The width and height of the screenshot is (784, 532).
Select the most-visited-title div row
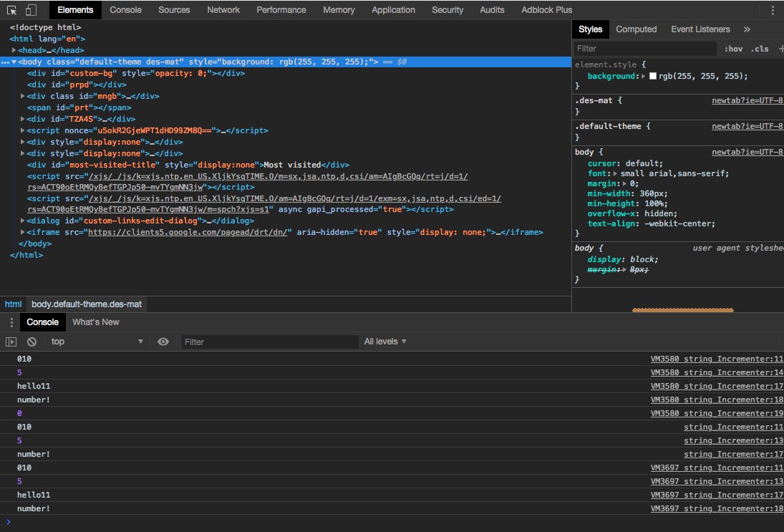click(x=286, y=165)
